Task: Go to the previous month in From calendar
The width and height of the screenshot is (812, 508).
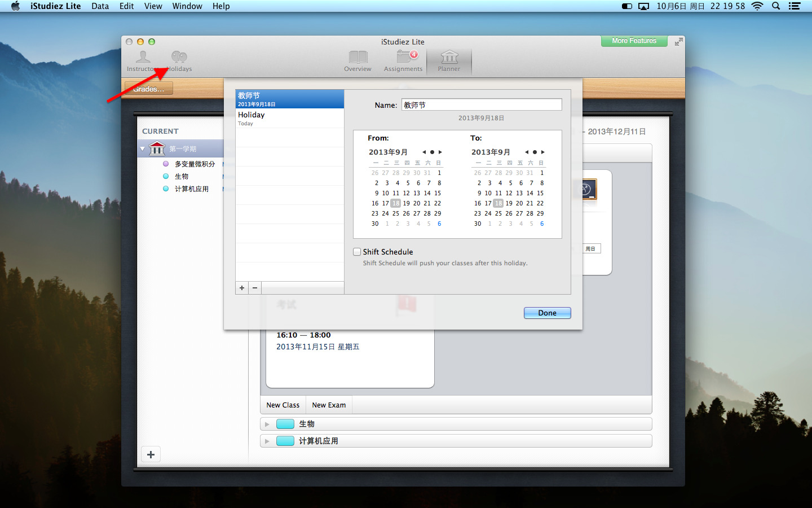Action: click(x=424, y=152)
